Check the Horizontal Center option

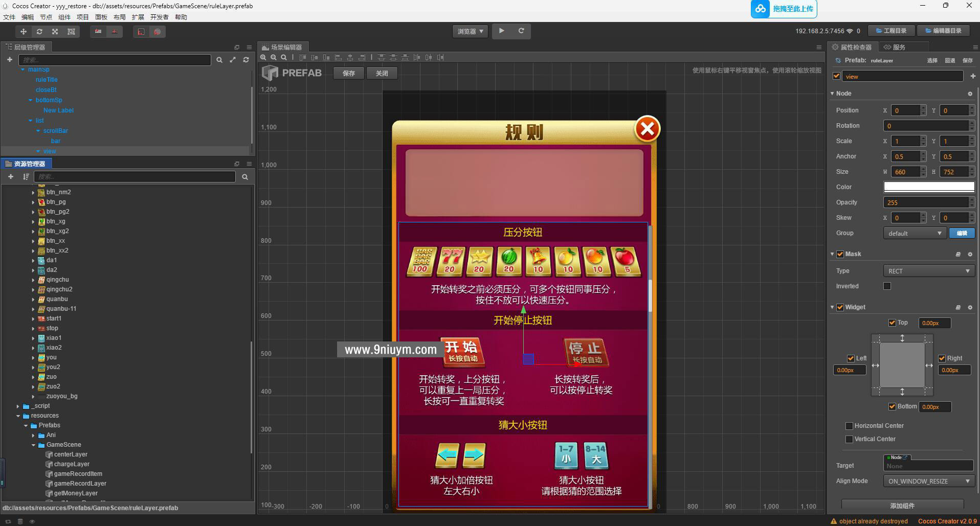(x=849, y=426)
